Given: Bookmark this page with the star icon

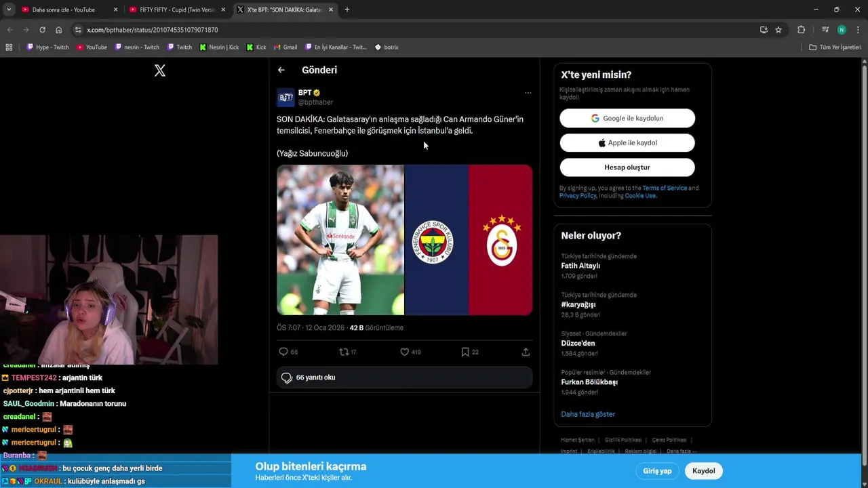Looking at the screenshot, I should coord(778,30).
